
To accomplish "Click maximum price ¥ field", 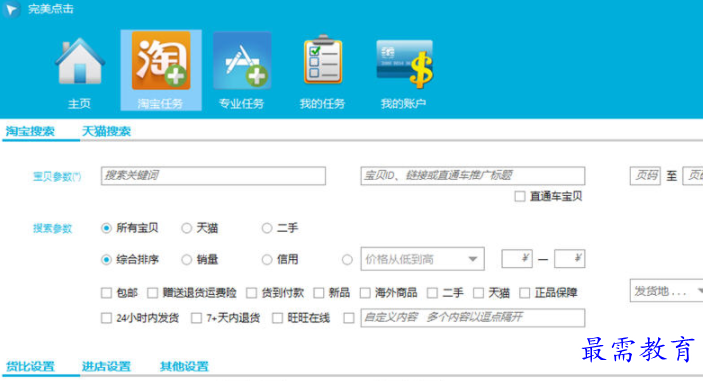I will [x=569, y=259].
